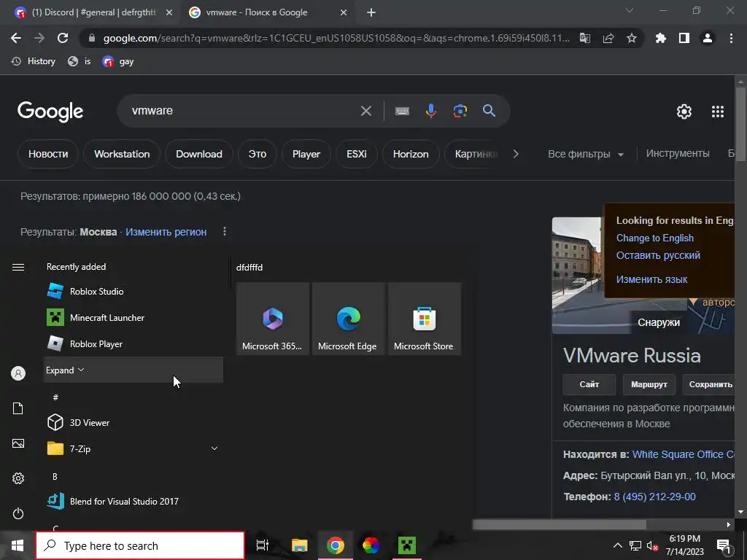The width and height of the screenshot is (747, 560).
Task: Expand the Recently added list
Action: pos(133,370)
